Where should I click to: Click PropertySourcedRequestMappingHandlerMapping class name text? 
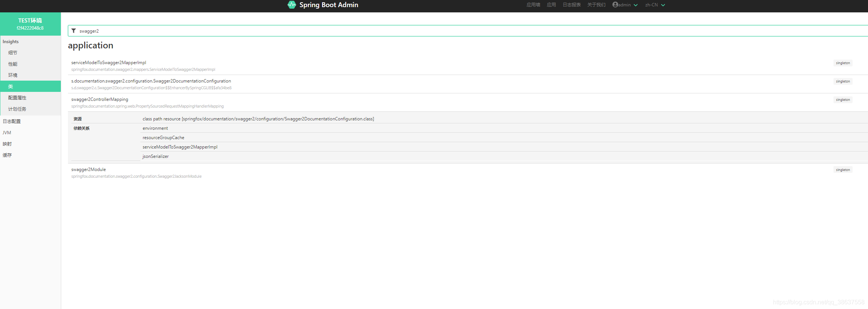tap(148, 106)
